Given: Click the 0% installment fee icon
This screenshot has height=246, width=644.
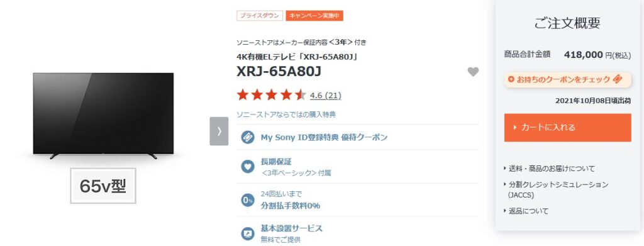Looking at the screenshot, I should (248, 201).
